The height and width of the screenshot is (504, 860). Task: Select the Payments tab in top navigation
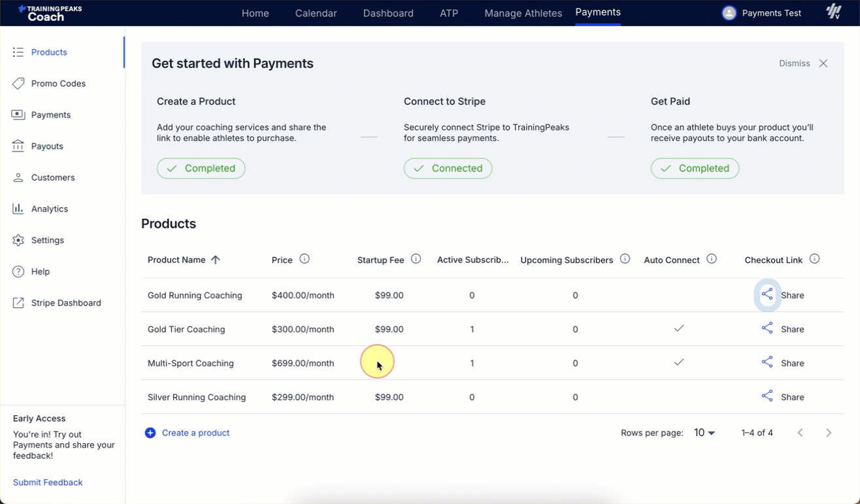pos(598,12)
